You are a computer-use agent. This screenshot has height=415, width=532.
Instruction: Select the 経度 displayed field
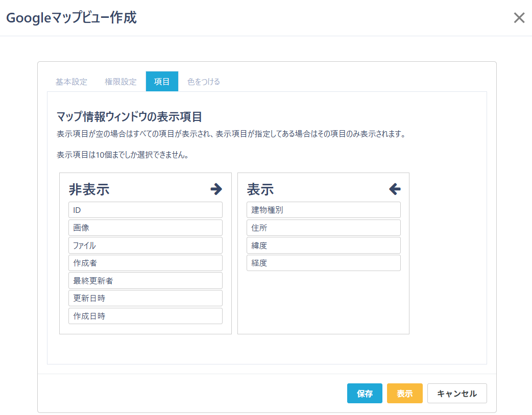point(324,262)
